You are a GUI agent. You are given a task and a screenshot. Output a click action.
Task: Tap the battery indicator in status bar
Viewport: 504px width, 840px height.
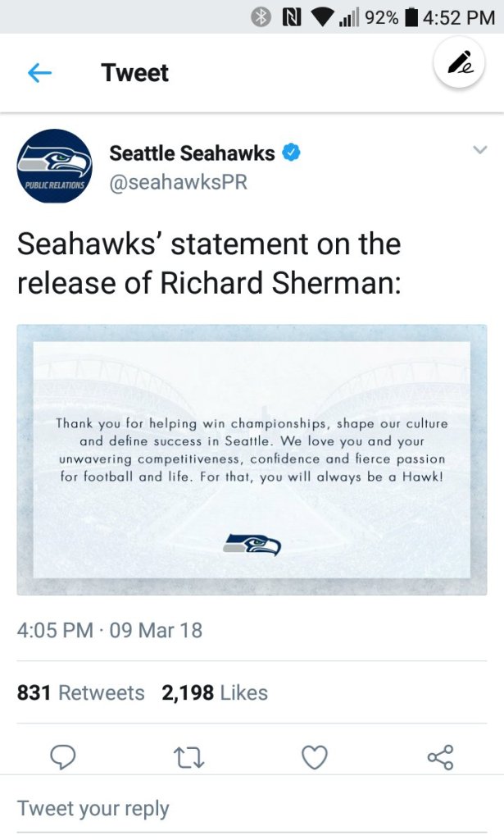point(412,16)
